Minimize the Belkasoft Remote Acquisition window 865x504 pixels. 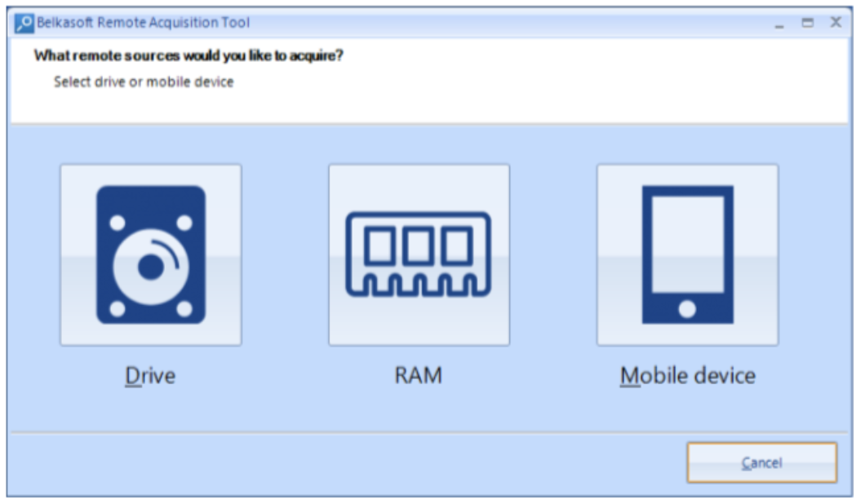[x=779, y=23]
